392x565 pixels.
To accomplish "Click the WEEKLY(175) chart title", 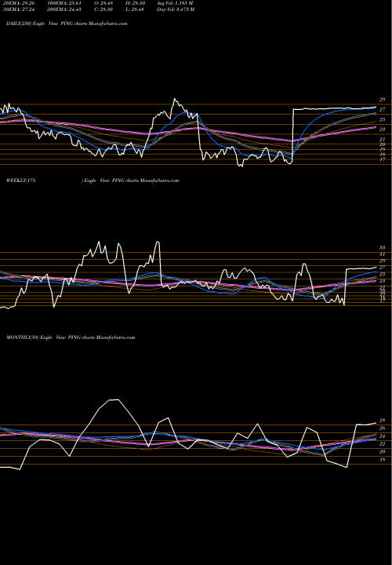I will (93, 180).
